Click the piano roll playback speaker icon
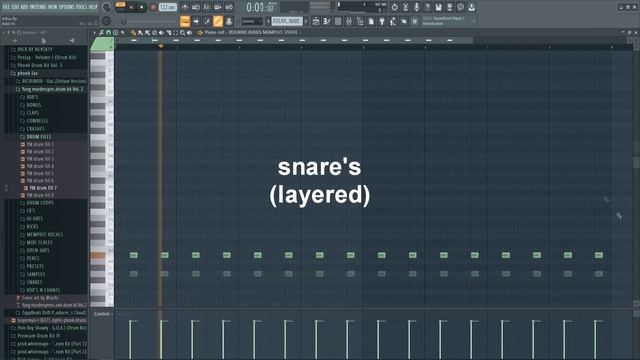The height and width of the screenshot is (360, 640). coord(189,33)
